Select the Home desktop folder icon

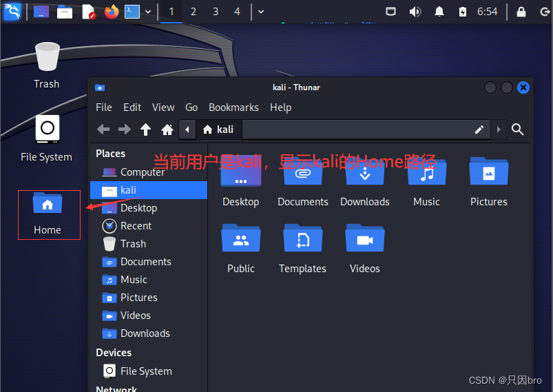(x=48, y=214)
